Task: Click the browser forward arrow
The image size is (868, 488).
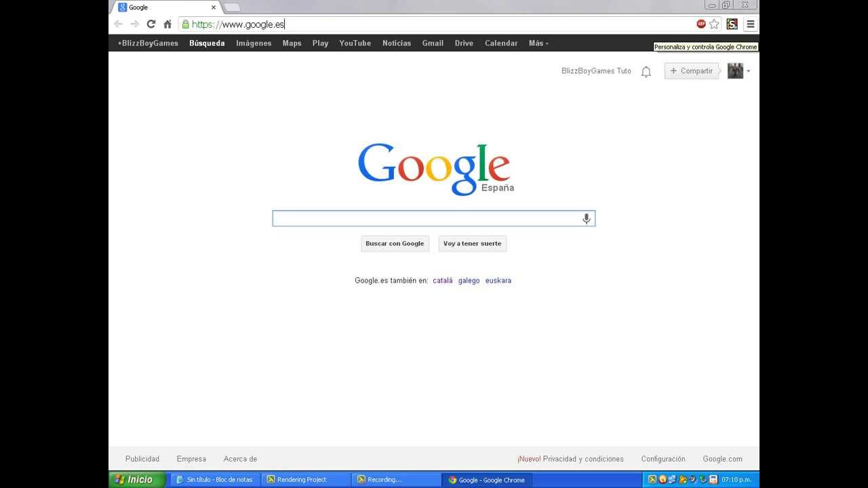Action: pos(134,24)
